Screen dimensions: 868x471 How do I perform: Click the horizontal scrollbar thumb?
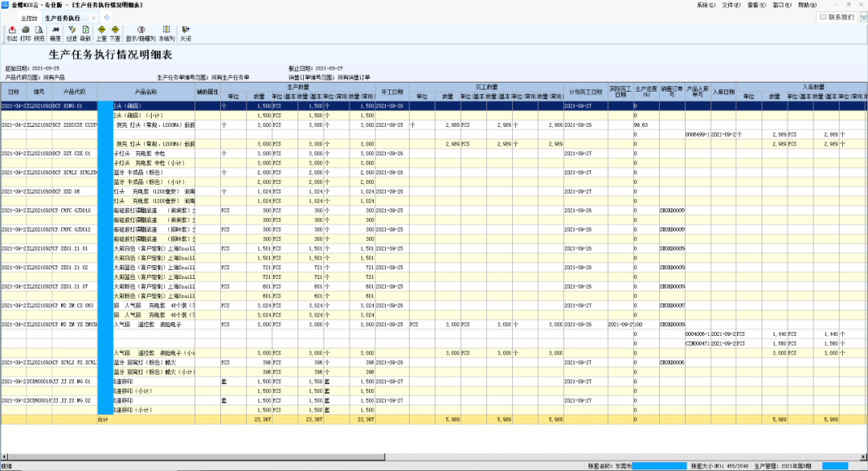(x=196, y=457)
